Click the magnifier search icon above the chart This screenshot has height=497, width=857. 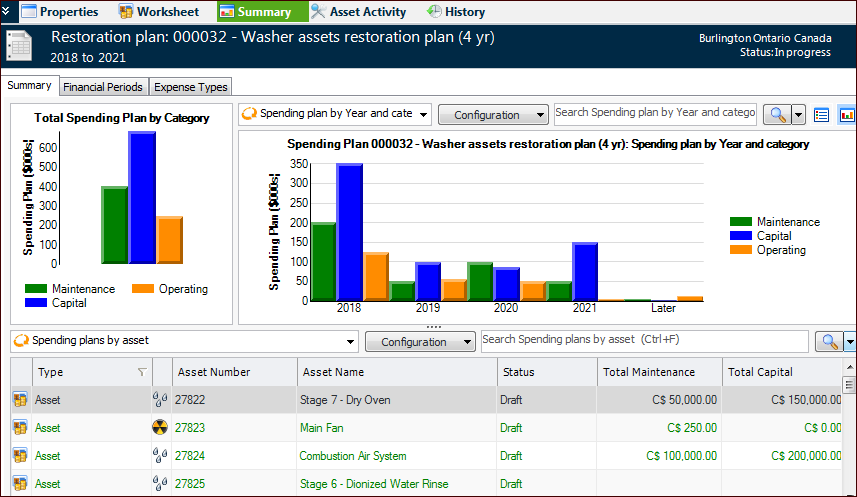click(775, 115)
